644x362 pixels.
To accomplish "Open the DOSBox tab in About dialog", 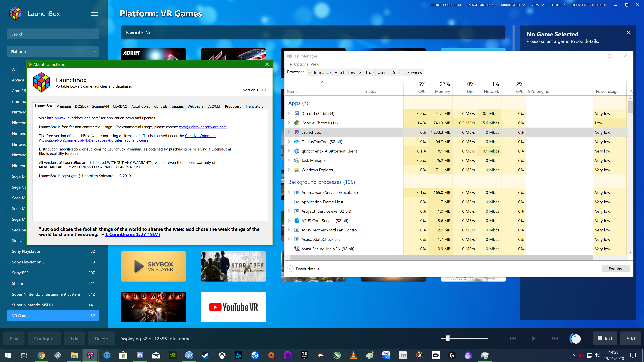I will [x=82, y=106].
